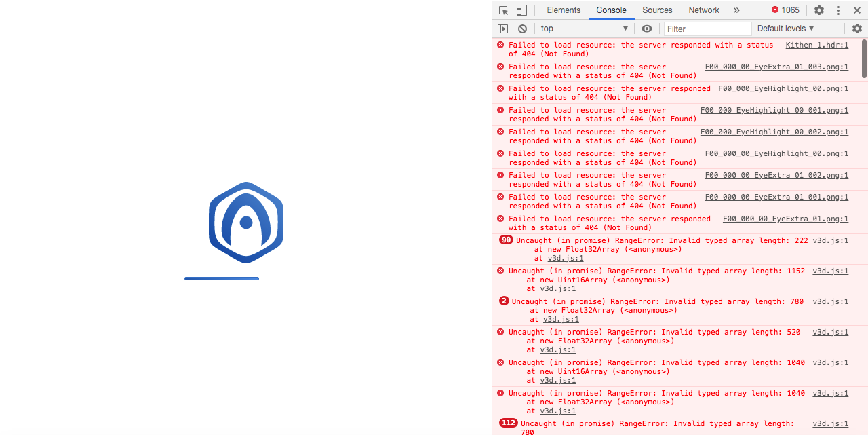Click the 1065 error count badge
This screenshot has height=435, width=868.
click(x=785, y=10)
